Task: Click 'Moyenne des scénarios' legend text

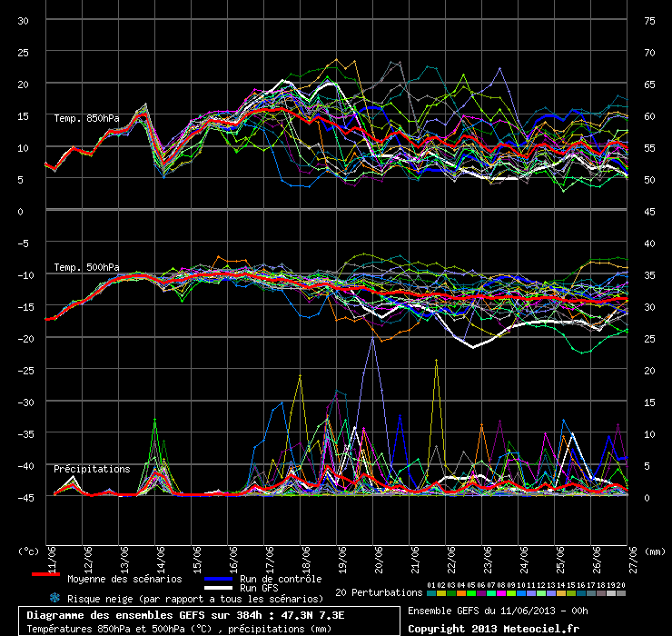Action: (x=124, y=579)
